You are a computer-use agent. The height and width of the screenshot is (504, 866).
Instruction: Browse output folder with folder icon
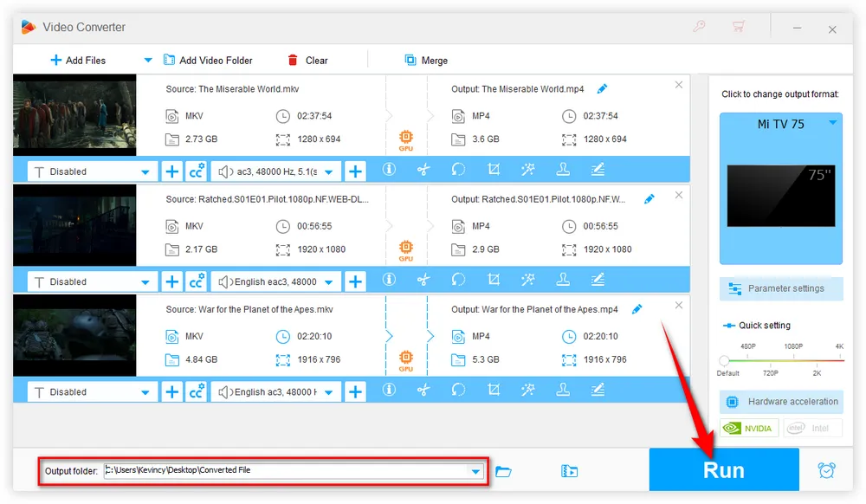[503, 471]
